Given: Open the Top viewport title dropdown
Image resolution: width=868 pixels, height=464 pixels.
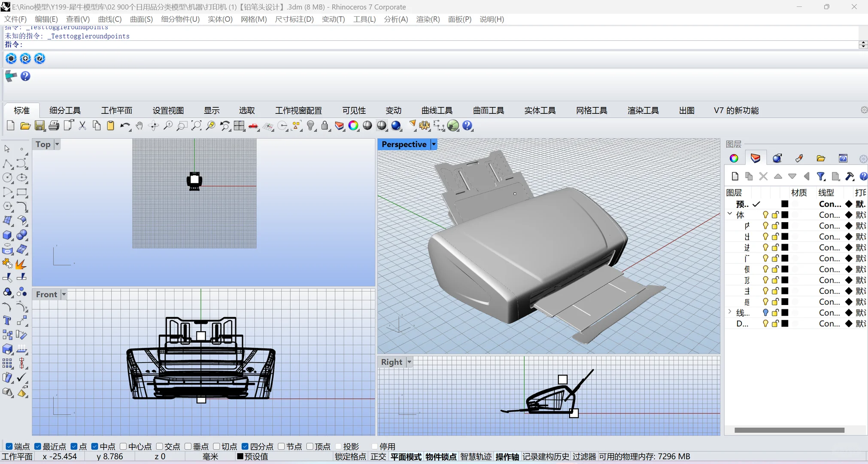Looking at the screenshot, I should click(x=57, y=144).
